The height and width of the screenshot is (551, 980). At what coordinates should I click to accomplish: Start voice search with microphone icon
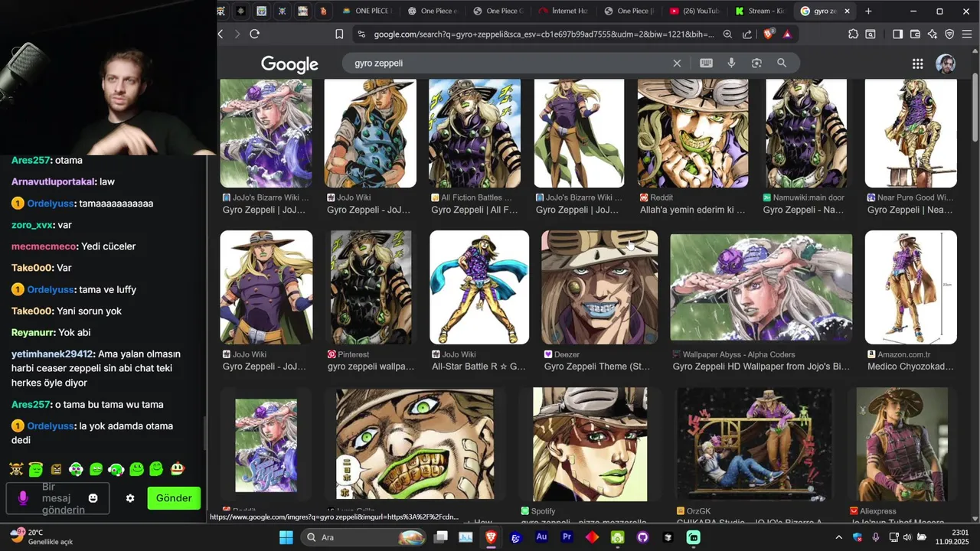(x=731, y=64)
